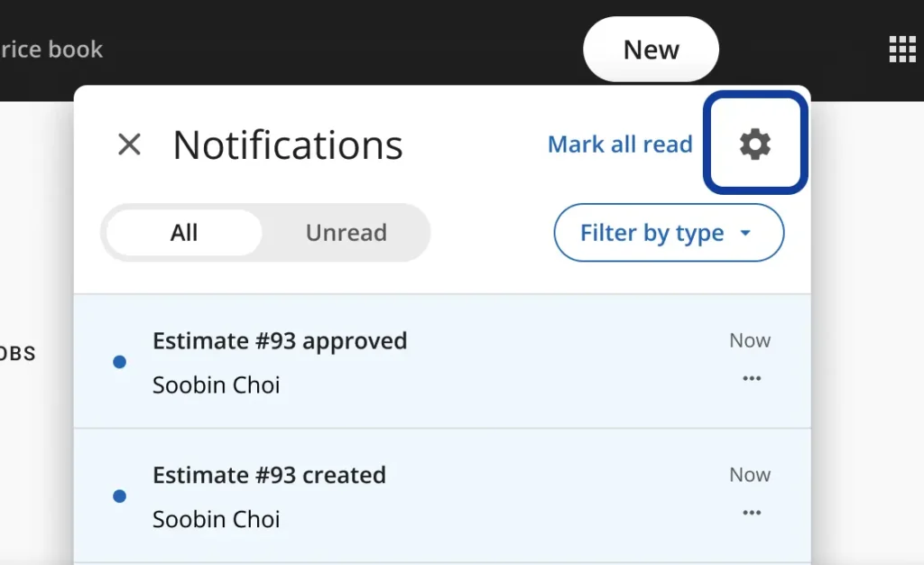Screen dimensions: 924x565
Task: Expand the Filter by type dropdown
Action: click(668, 233)
